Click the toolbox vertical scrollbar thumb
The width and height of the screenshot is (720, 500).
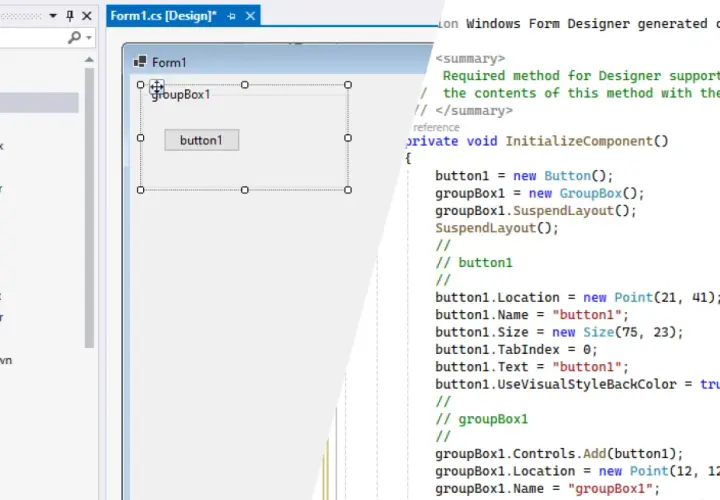click(x=90, y=208)
